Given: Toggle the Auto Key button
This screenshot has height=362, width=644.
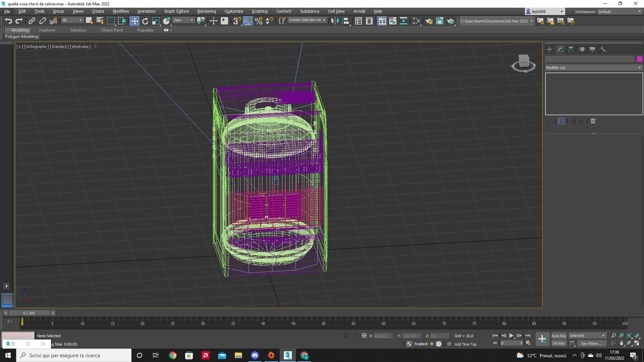Looking at the screenshot, I should pyautogui.click(x=558, y=336).
